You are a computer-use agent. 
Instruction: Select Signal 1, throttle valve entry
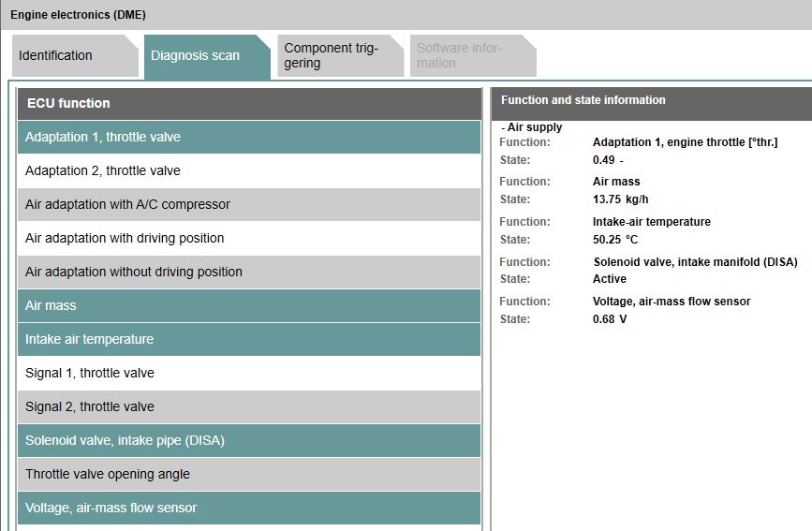[248, 373]
